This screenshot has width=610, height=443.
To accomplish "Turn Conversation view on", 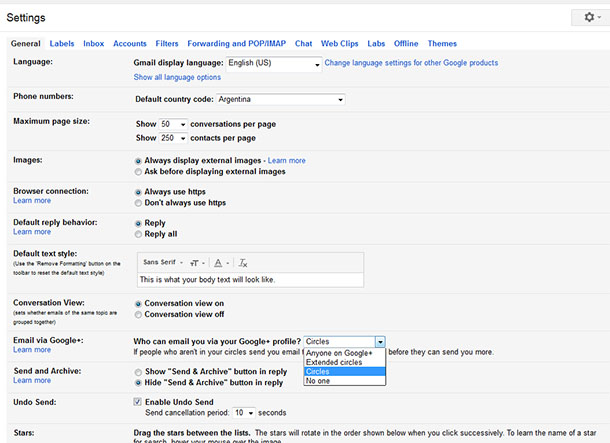I will click(x=138, y=304).
